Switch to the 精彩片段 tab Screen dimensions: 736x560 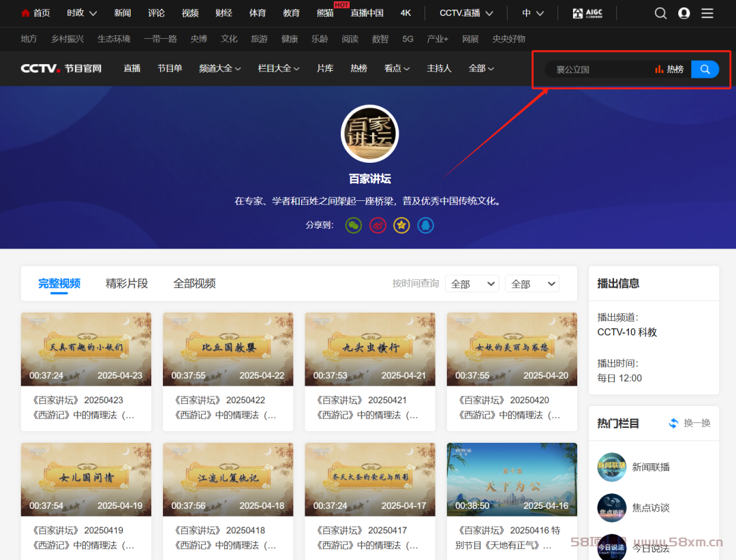[127, 283]
